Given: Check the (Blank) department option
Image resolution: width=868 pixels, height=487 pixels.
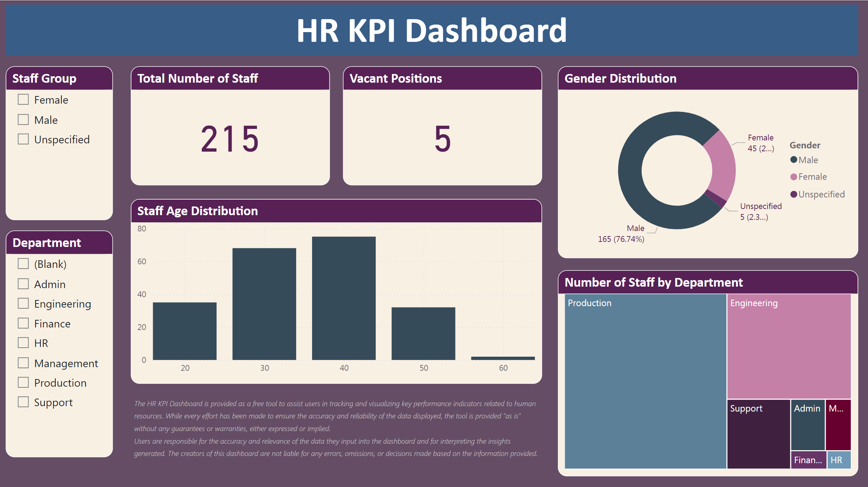Looking at the screenshot, I should (23, 264).
